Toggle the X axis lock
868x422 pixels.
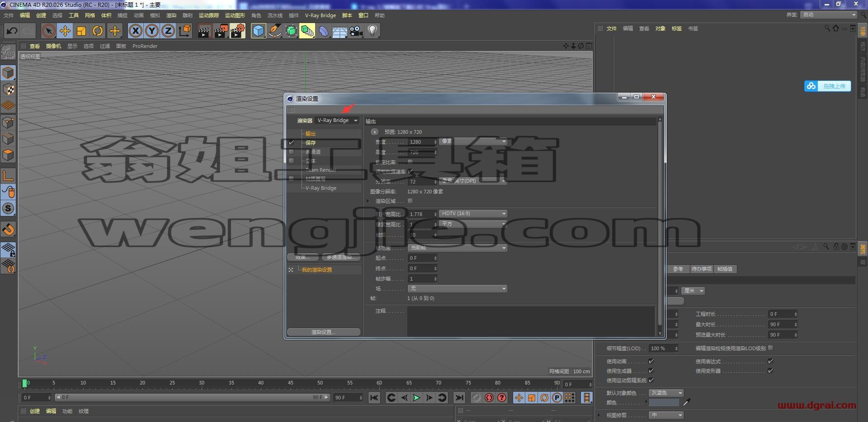tap(135, 31)
